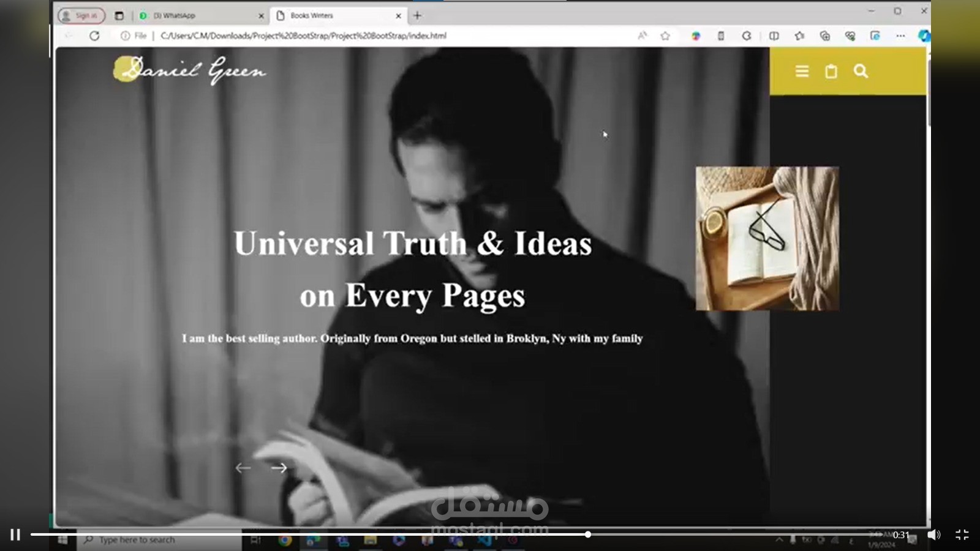Screen dimensions: 980x551
Task: Click the address bar showing index.html path
Action: (304, 36)
